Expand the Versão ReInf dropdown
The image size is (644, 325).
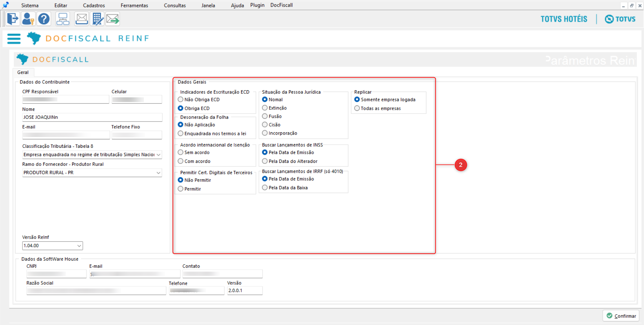pyautogui.click(x=79, y=246)
